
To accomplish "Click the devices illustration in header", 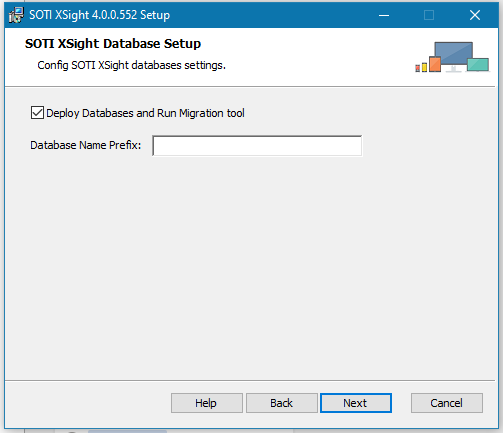I will click(x=452, y=57).
